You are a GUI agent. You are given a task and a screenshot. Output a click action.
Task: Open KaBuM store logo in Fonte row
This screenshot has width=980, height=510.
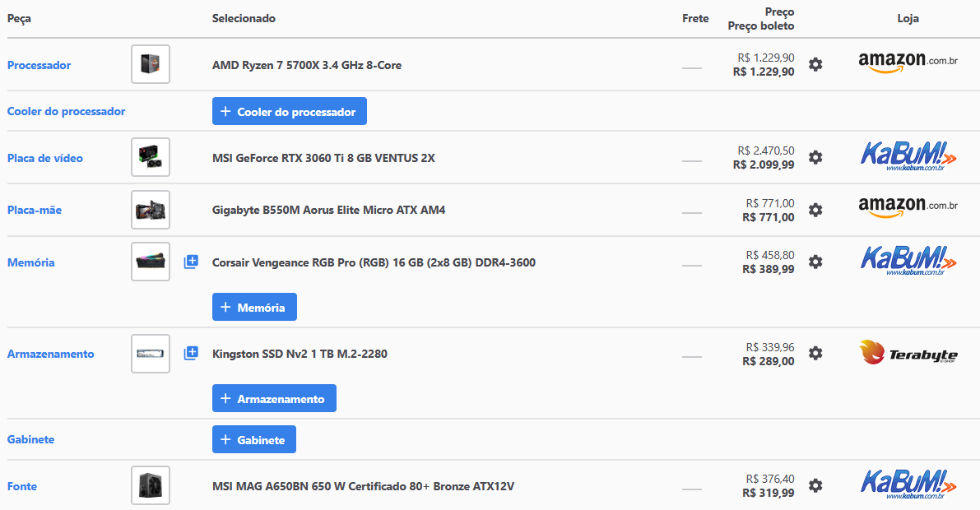908,484
